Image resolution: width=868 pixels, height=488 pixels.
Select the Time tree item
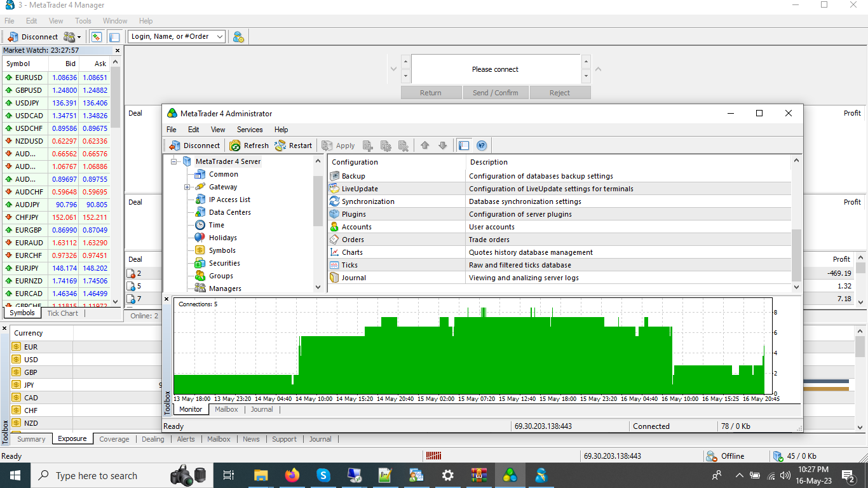(x=216, y=225)
